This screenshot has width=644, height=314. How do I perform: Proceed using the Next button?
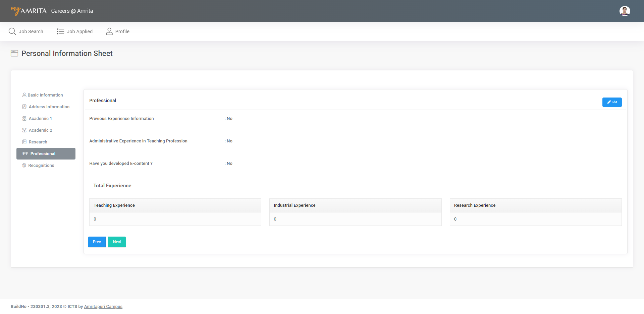point(117,242)
